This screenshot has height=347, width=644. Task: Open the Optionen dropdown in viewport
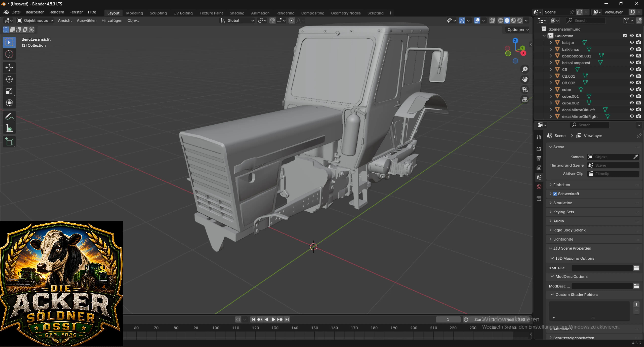coord(518,29)
